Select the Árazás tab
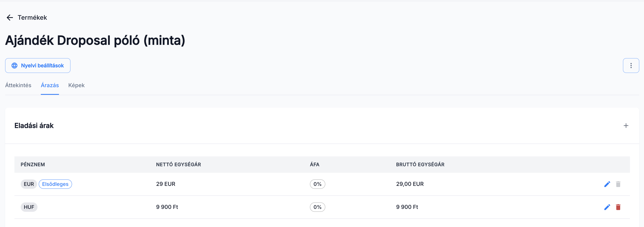This screenshot has height=227, width=644. (x=50, y=85)
